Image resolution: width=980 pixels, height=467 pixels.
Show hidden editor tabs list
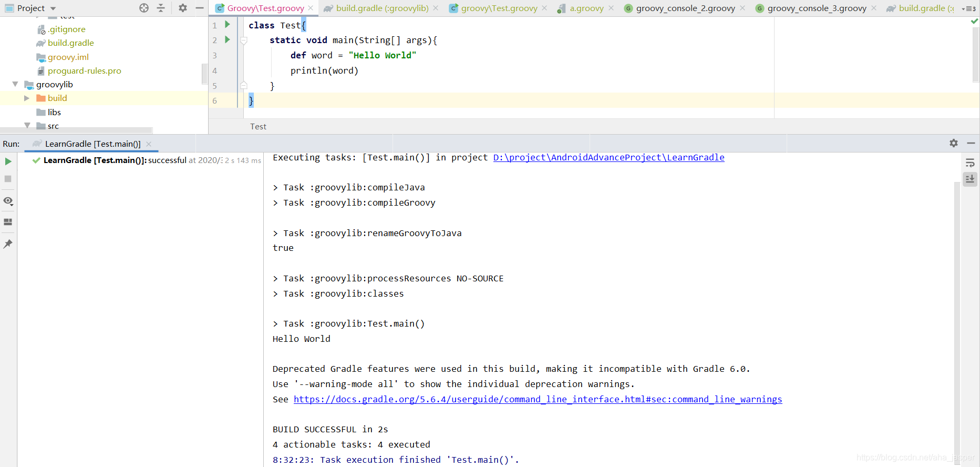point(968,8)
